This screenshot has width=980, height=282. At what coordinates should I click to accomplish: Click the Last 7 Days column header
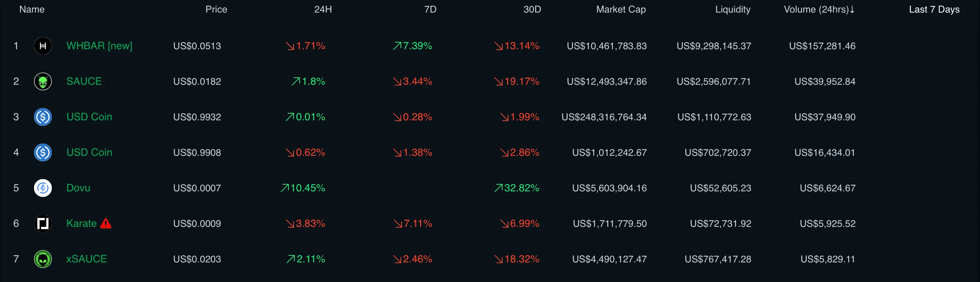[933, 10]
